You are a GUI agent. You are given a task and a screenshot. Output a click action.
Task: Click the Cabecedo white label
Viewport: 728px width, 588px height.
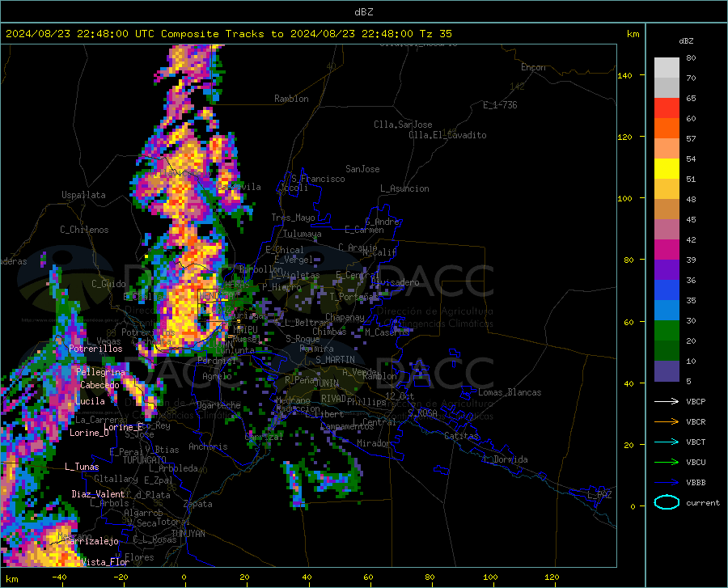(x=99, y=385)
